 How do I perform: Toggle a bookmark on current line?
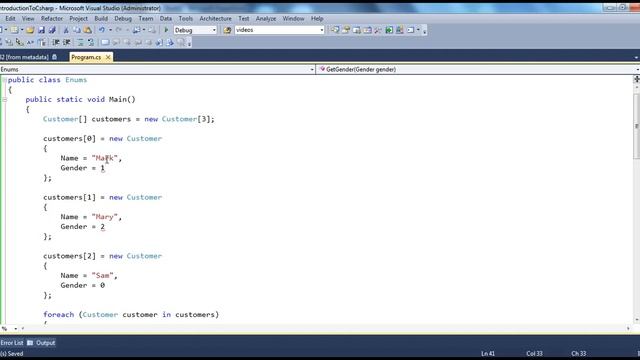(x=105, y=42)
